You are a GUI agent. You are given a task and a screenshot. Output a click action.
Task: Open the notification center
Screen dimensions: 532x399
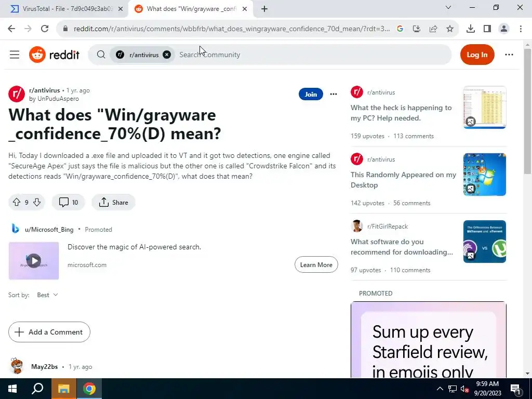(x=515, y=389)
